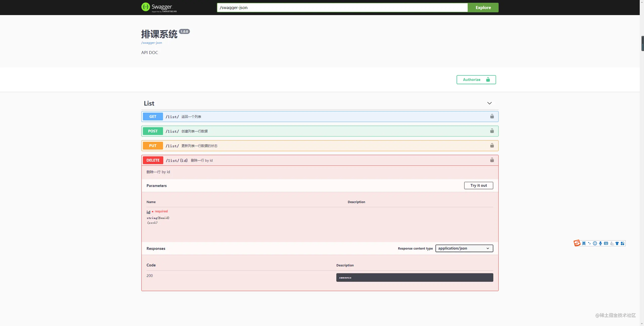This screenshot has height=326, width=644.
Task: Open the skin shirt icon in the IME bar
Action: point(617,243)
